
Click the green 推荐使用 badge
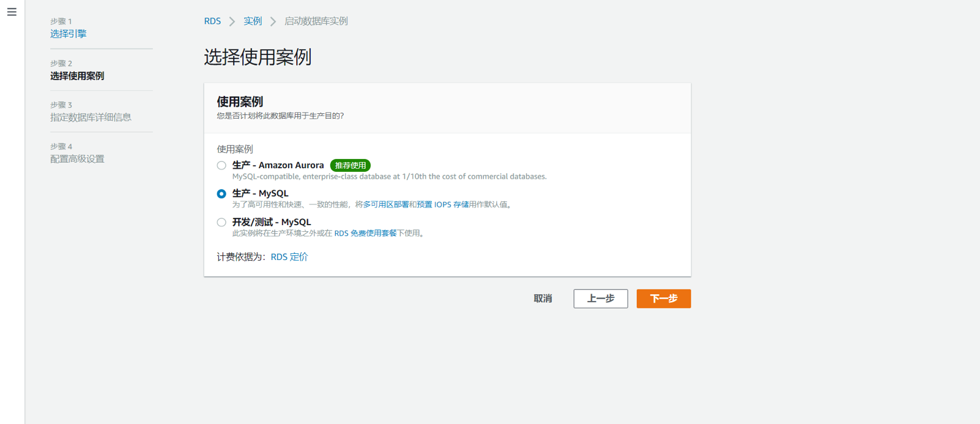(x=350, y=166)
